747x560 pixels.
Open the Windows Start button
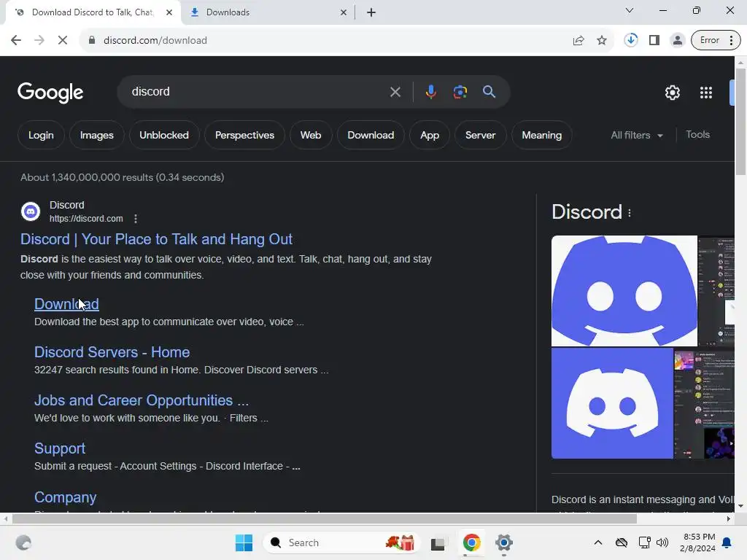pyautogui.click(x=244, y=542)
